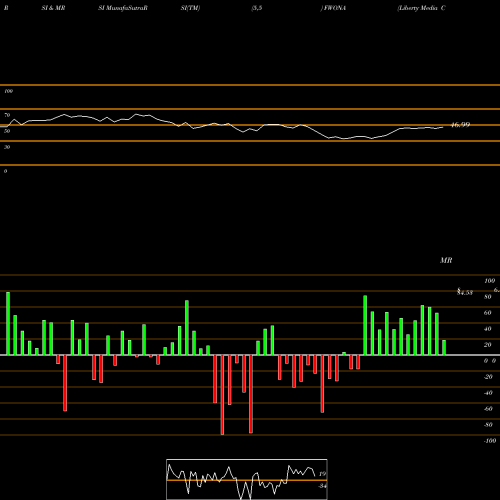Click the "-100" label on the MR axis
This screenshot has height=500, width=500.
(490, 441)
